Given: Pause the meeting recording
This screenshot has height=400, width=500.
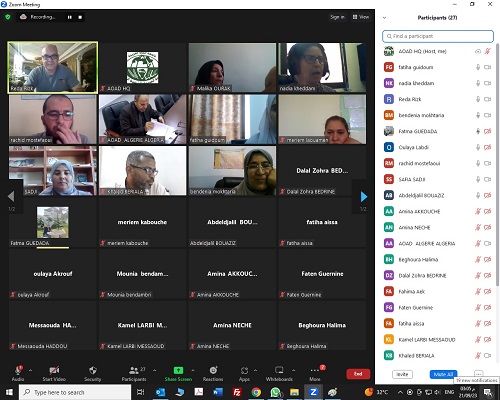Looking at the screenshot, I should (70, 17).
